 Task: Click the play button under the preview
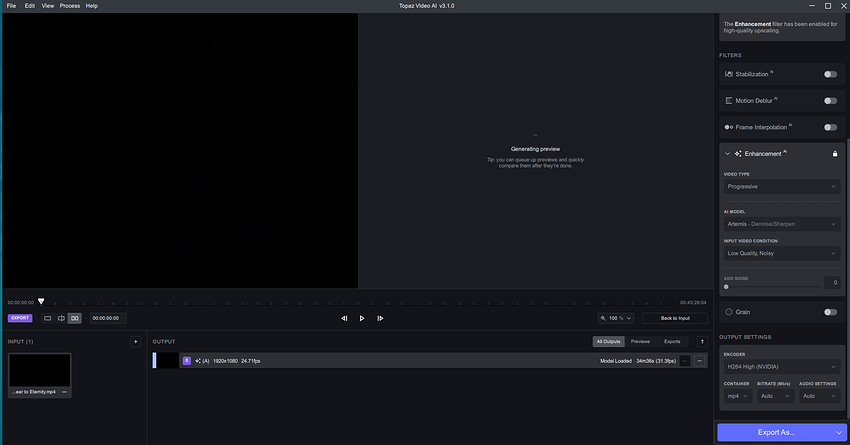[x=362, y=318]
